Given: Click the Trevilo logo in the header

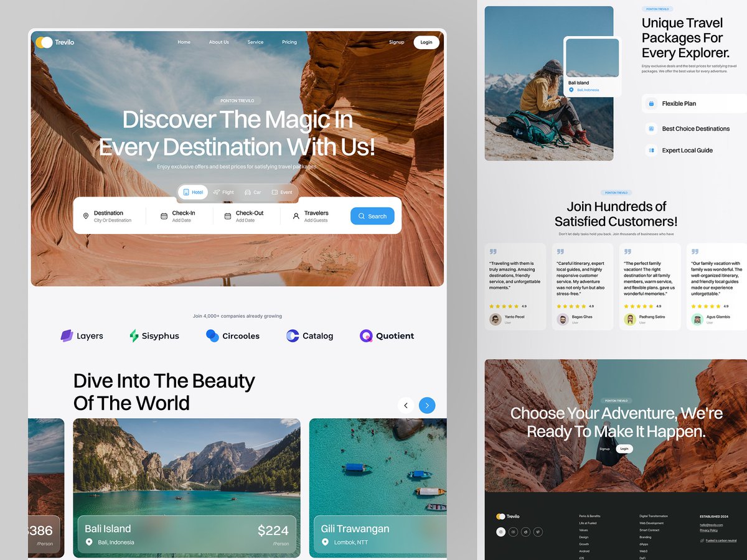Looking at the screenshot, I should (55, 42).
